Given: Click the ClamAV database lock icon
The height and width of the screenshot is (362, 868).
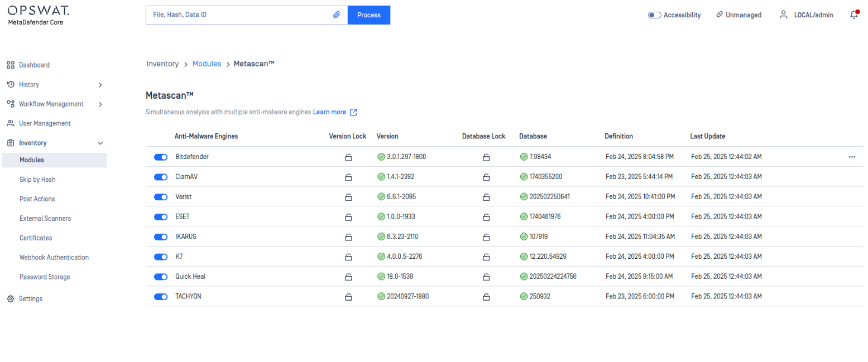Looking at the screenshot, I should coord(486,177).
